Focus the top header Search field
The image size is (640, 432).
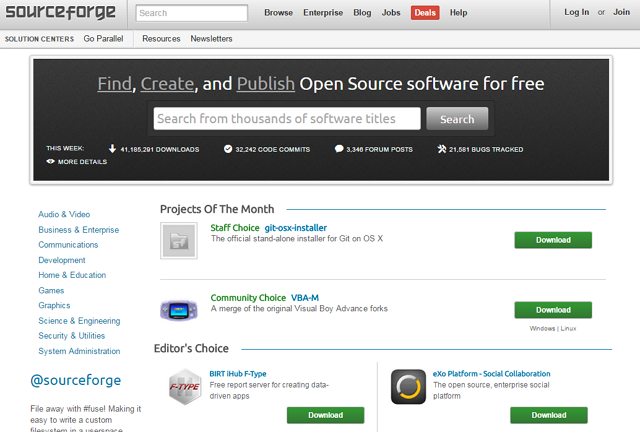[192, 13]
